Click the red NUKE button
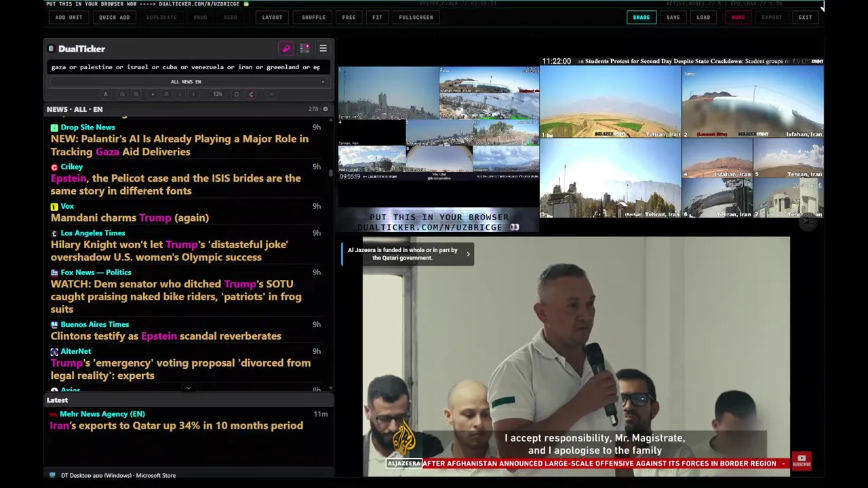Viewport: 868px width, 488px height. [x=738, y=17]
